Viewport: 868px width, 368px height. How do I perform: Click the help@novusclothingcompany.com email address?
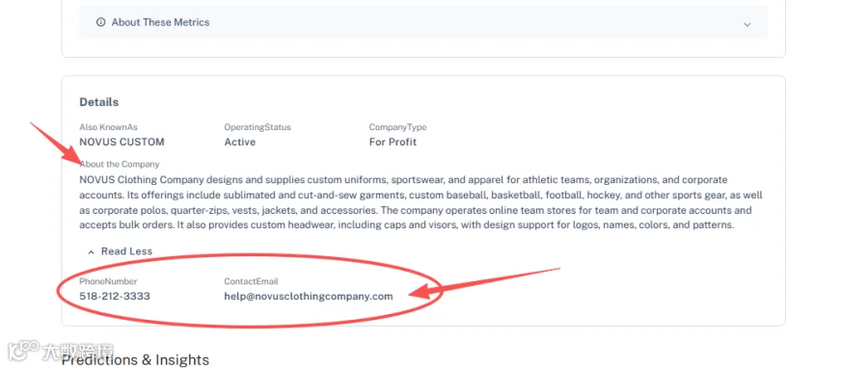[309, 296]
